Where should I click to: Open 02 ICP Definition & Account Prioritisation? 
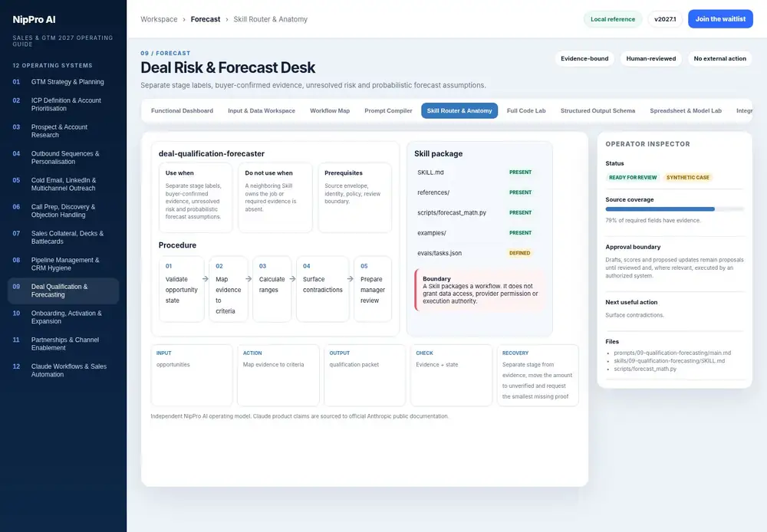[63, 104]
